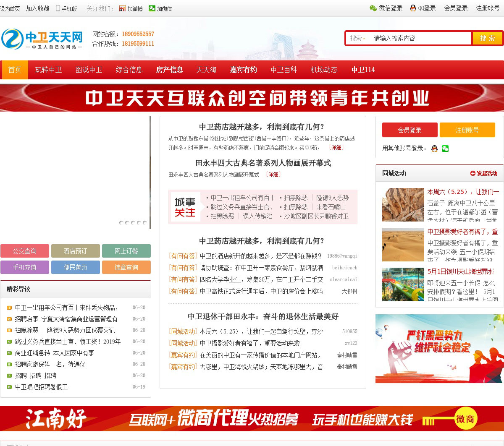
Task: Open the 中卫114 navigation tab
Action: click(363, 70)
